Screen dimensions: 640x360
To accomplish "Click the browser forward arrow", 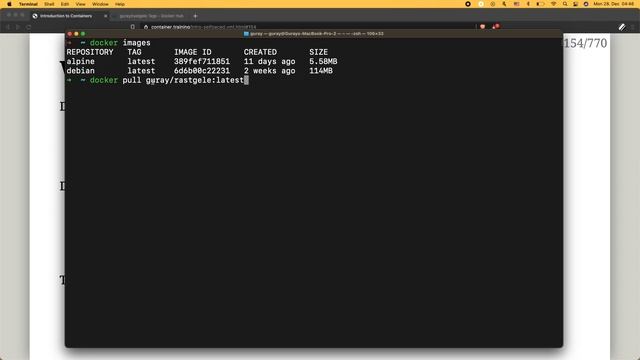I will click(18, 27).
